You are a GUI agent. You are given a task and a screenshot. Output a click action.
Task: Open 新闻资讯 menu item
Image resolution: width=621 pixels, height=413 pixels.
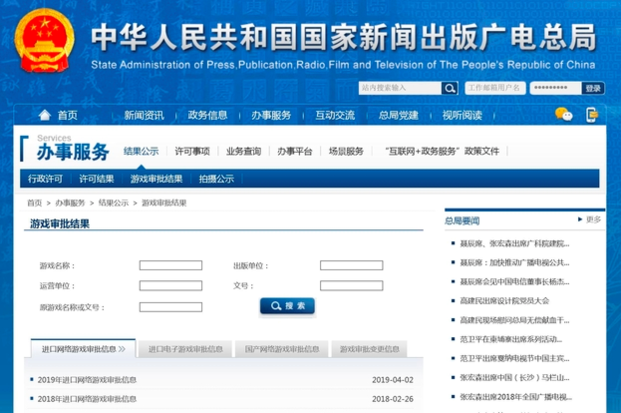click(x=144, y=115)
